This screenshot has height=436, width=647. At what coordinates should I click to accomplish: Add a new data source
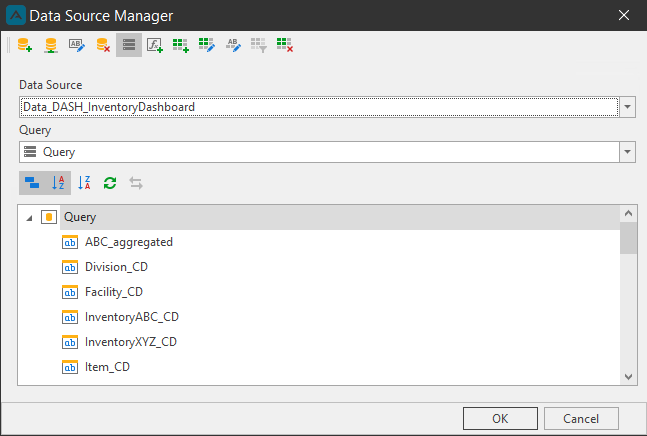[x=25, y=45]
